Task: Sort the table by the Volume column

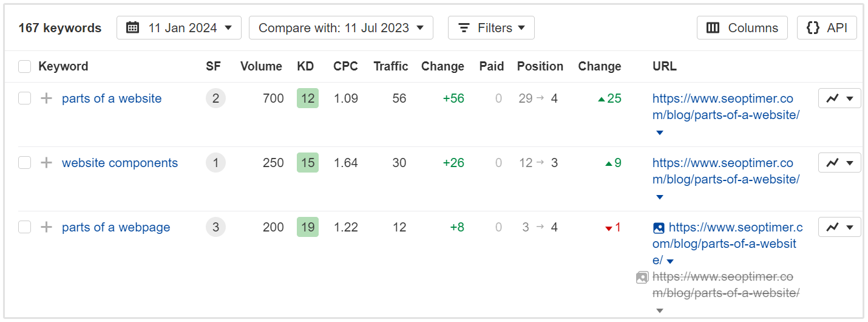Action: pos(261,67)
